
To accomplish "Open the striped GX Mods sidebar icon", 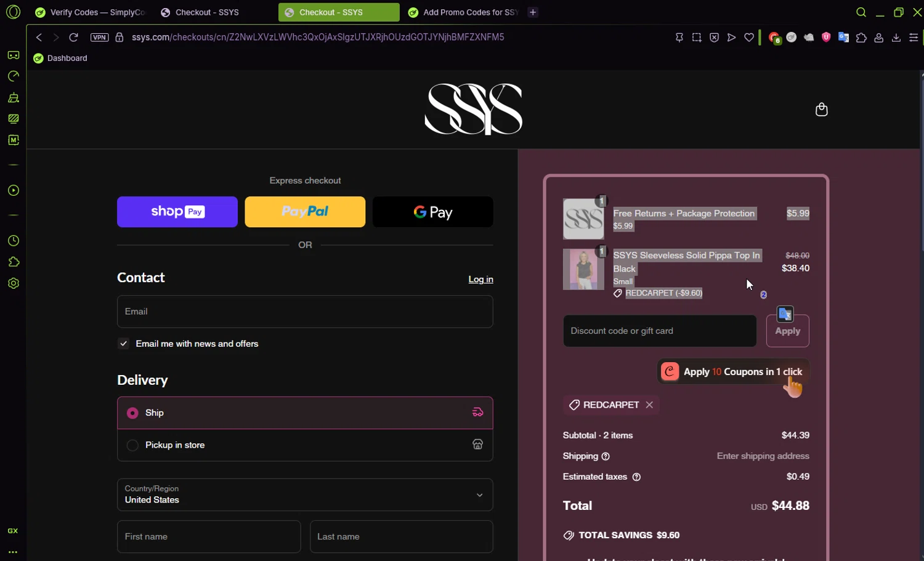I will pos(13,119).
